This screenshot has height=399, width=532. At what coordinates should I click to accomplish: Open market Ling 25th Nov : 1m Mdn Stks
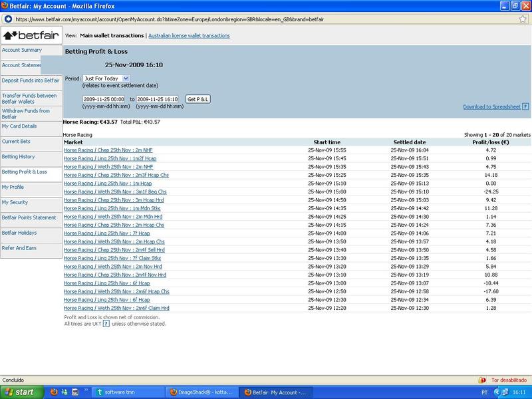(x=112, y=208)
